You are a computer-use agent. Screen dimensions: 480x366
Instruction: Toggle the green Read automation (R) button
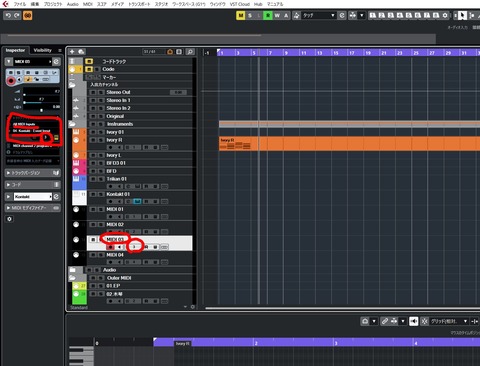[x=268, y=15]
